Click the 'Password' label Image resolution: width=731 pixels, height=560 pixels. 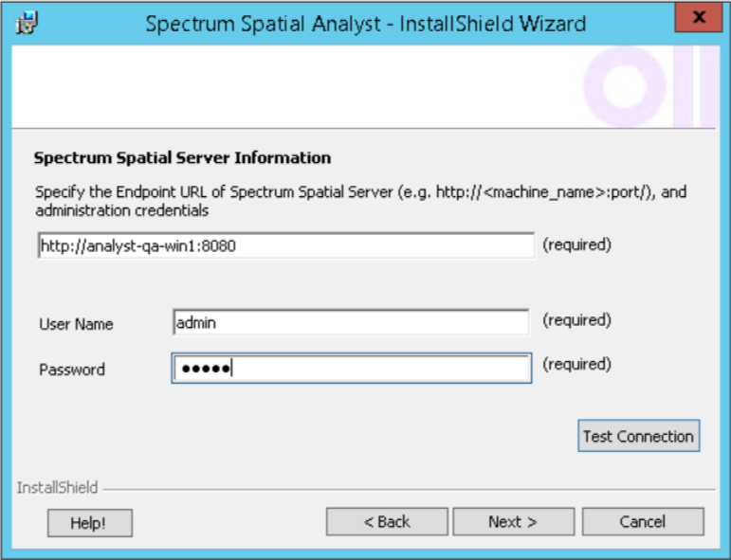coord(72,370)
